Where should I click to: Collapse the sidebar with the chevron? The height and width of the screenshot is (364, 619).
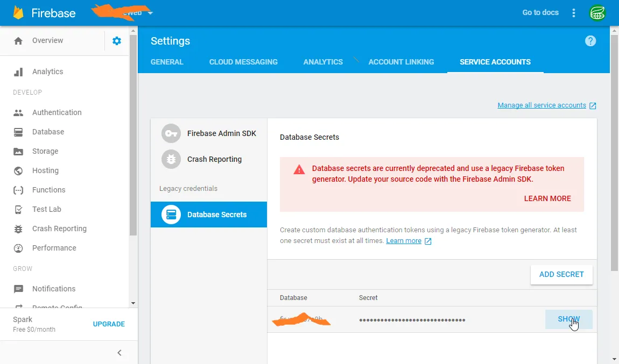[x=119, y=353]
